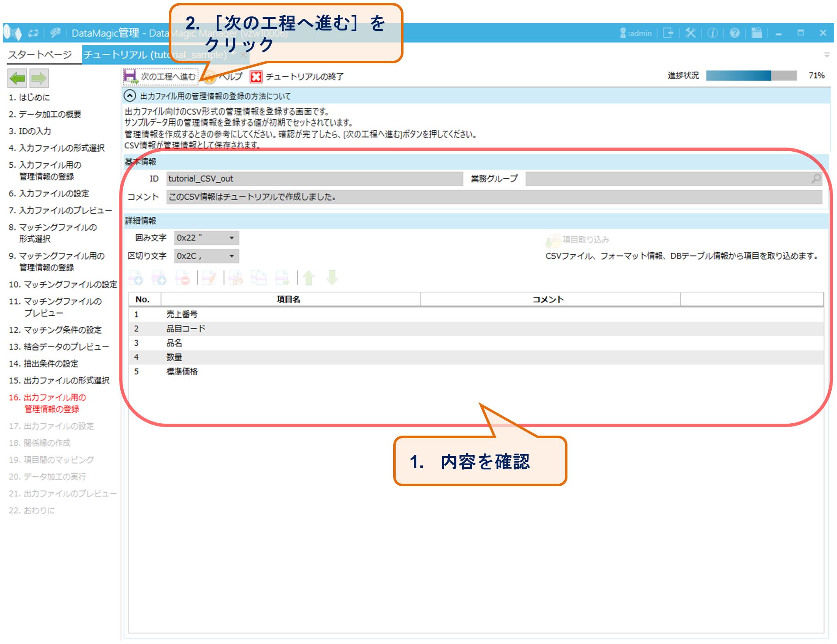837x644 pixels.
Task: Click the 項目名 column header
Action: coord(288,300)
